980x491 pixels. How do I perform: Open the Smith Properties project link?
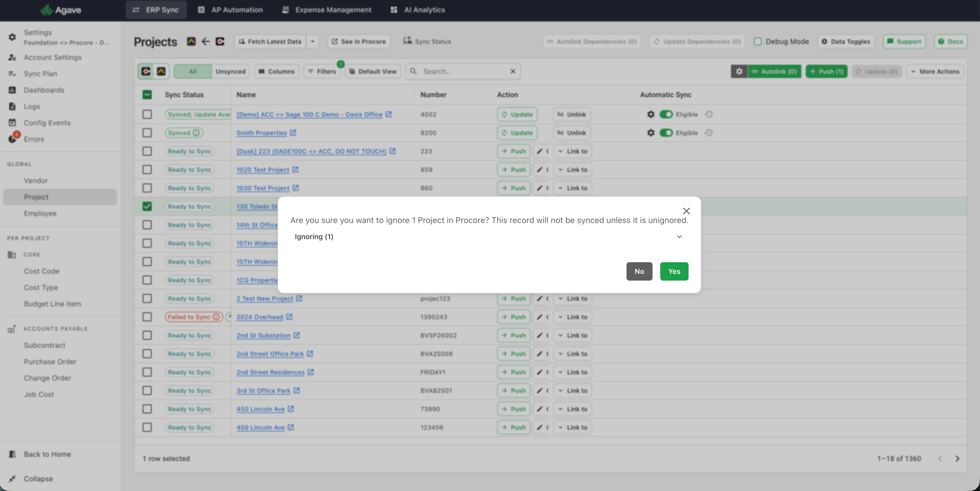[x=261, y=133]
